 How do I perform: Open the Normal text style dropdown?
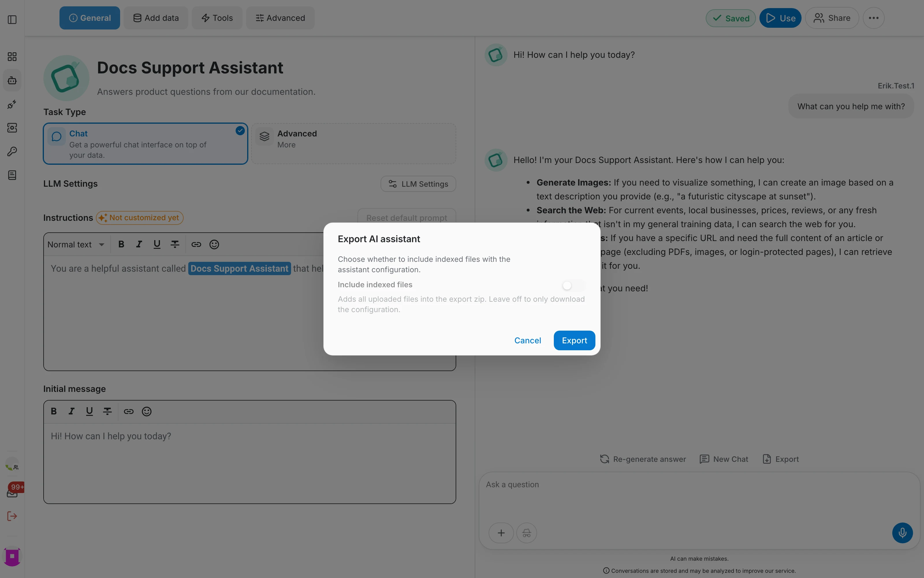(76, 245)
